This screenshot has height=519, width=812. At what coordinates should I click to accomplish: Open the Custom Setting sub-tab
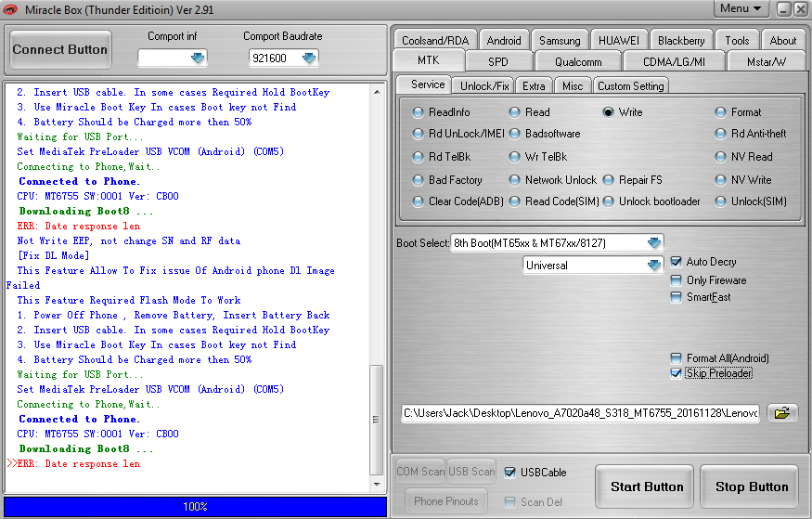(x=630, y=86)
